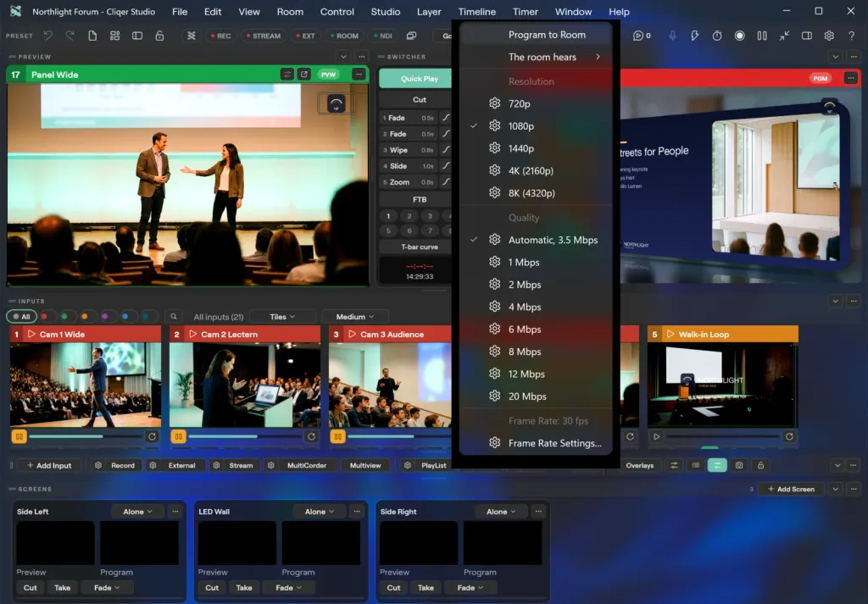Select Program to Room menu entry
868x604 pixels.
[536, 35]
